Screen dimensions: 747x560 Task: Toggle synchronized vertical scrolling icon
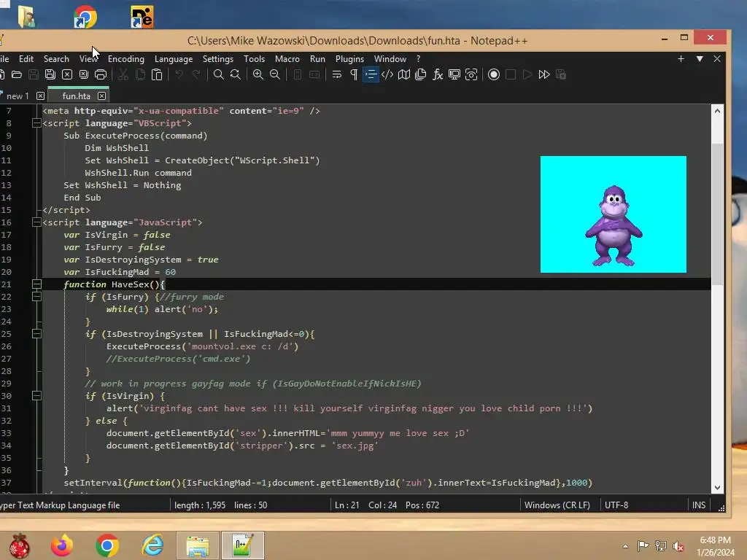(x=298, y=75)
